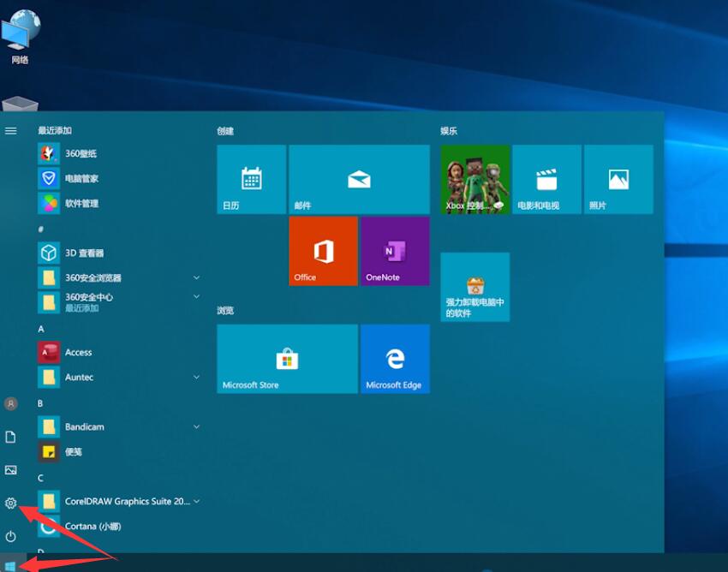Open the Xbox 控制台 tile
Image resolution: width=728 pixels, height=572 pixels.
point(475,179)
